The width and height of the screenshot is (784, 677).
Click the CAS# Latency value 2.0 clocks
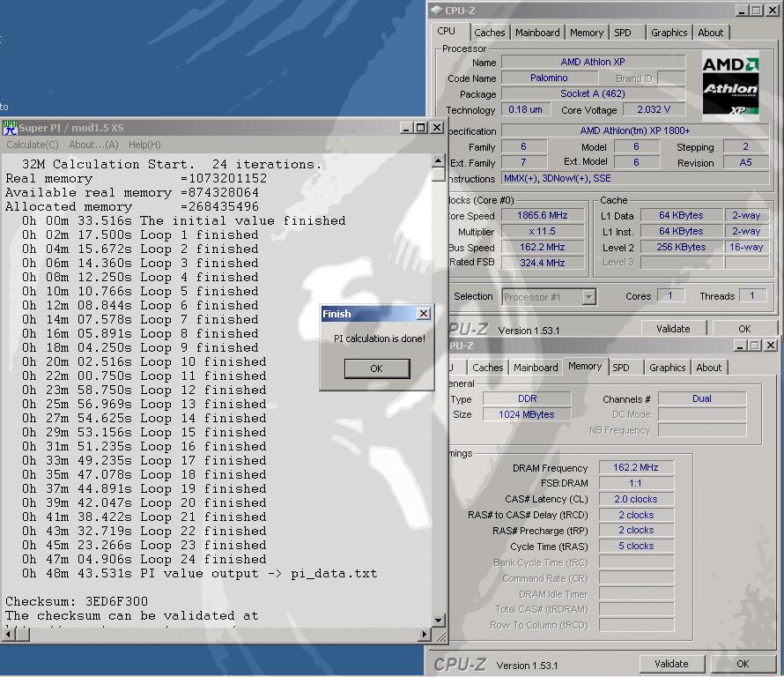[636, 499]
